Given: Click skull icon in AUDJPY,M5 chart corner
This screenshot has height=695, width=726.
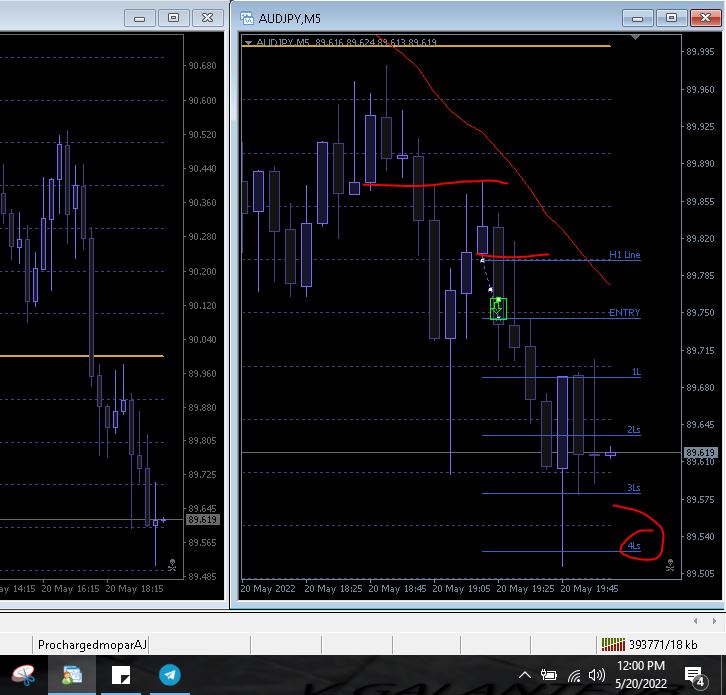Looking at the screenshot, I should [670, 565].
